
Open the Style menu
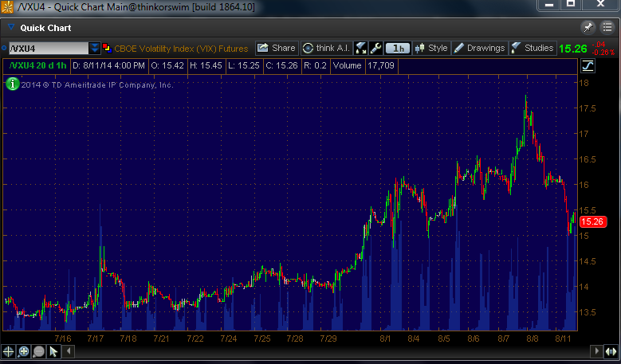(x=431, y=48)
